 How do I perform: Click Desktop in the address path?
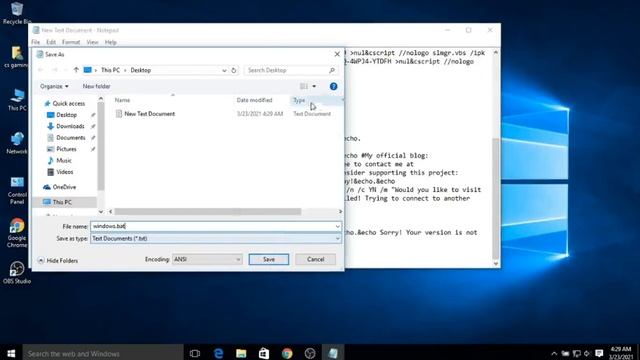(x=140, y=70)
